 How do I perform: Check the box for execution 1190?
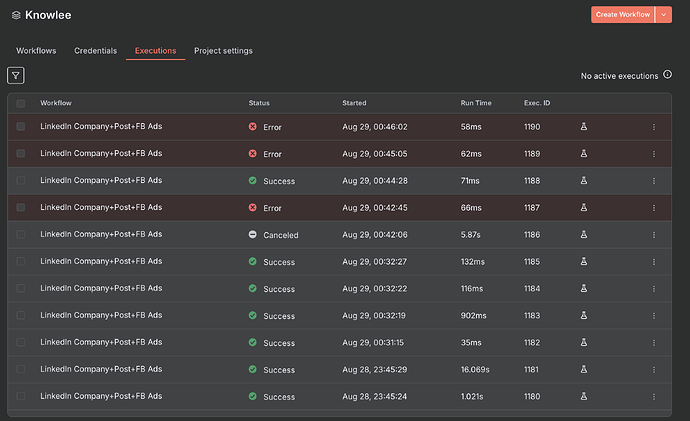click(21, 127)
